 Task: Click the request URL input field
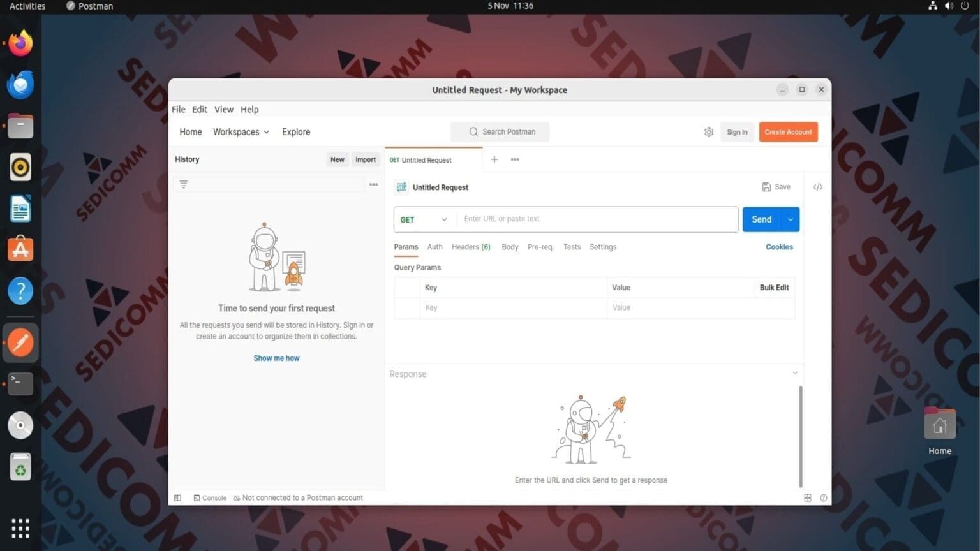click(598, 219)
